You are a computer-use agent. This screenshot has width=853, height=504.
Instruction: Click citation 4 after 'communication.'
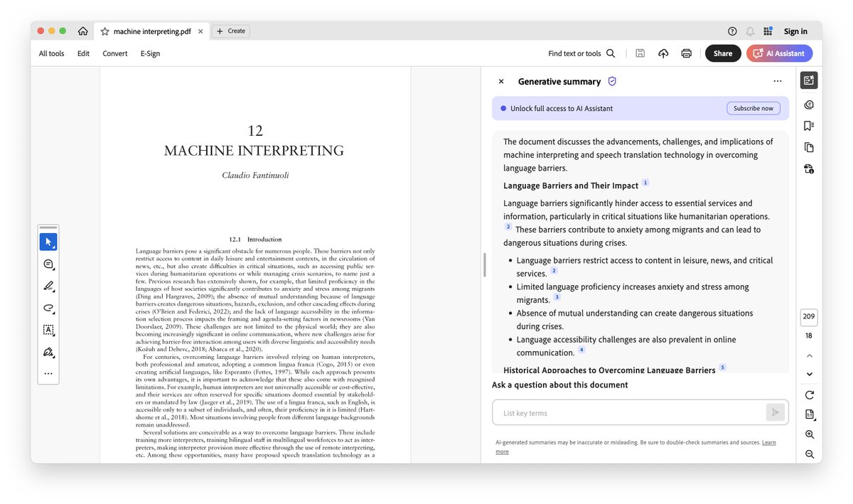click(581, 350)
